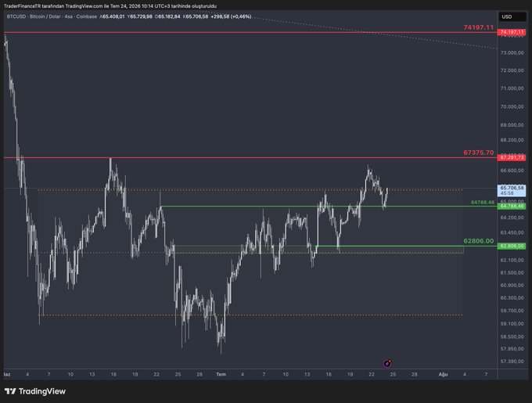532x403 pixels.
Task: Click the 70.000,00 price axis value
Action: pyautogui.click(x=512, y=106)
